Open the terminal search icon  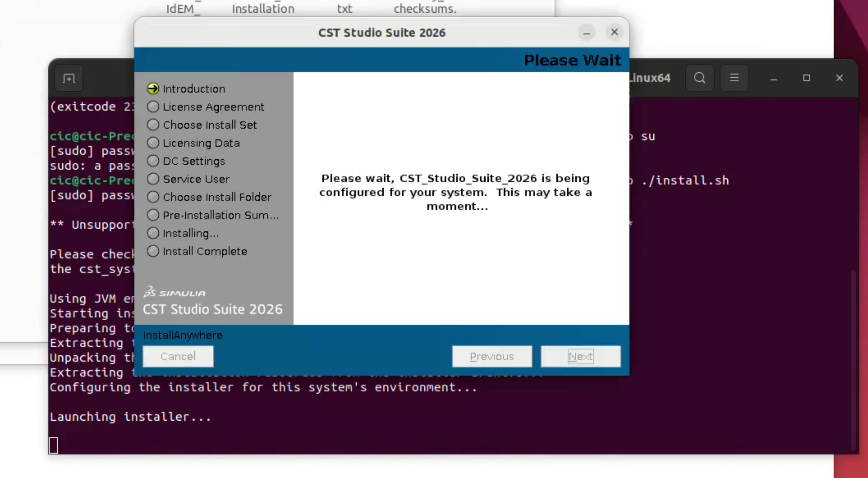pos(700,78)
